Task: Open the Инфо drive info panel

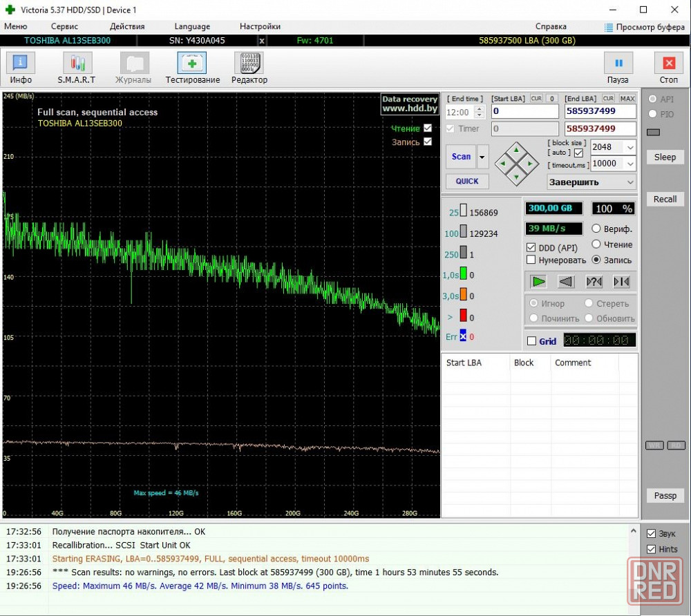Action: [20, 68]
